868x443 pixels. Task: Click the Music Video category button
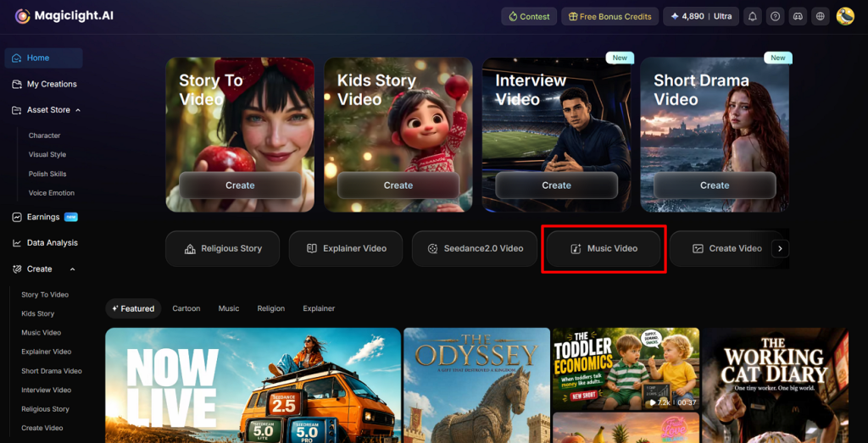point(604,249)
